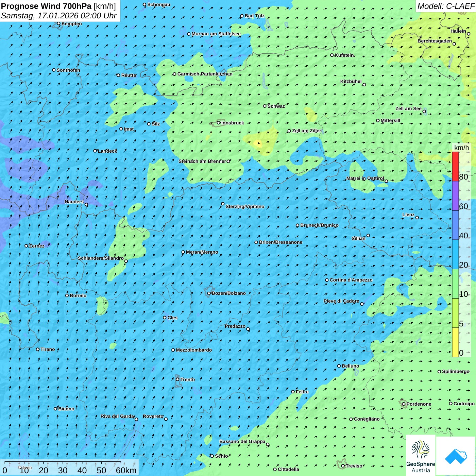Click the Bozen/Bolzano city marker
476x476 pixels.
(209, 293)
